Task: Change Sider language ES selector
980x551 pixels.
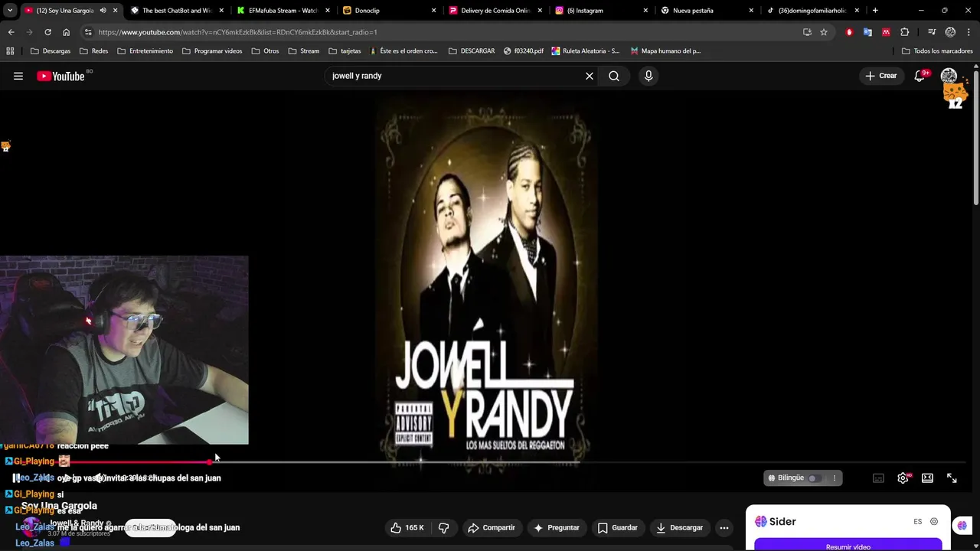Action: pyautogui.click(x=917, y=521)
